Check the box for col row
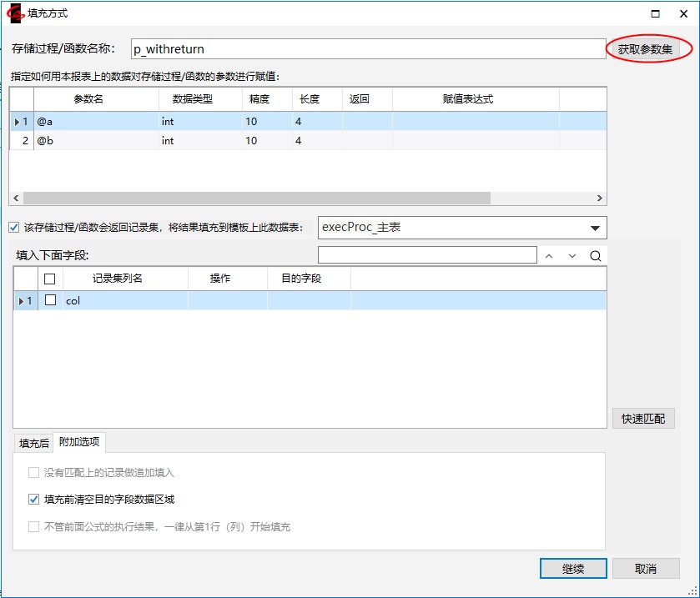The width and height of the screenshot is (700, 598). (50, 300)
